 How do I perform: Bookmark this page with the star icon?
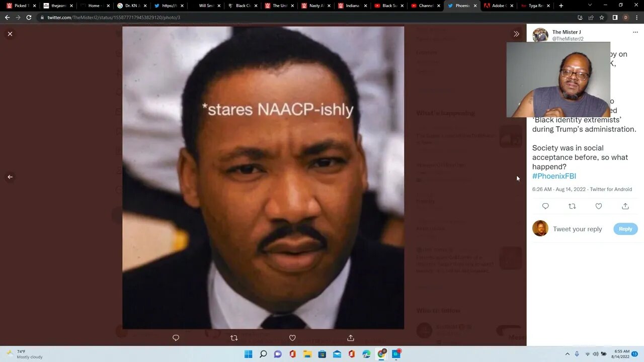coord(602,17)
